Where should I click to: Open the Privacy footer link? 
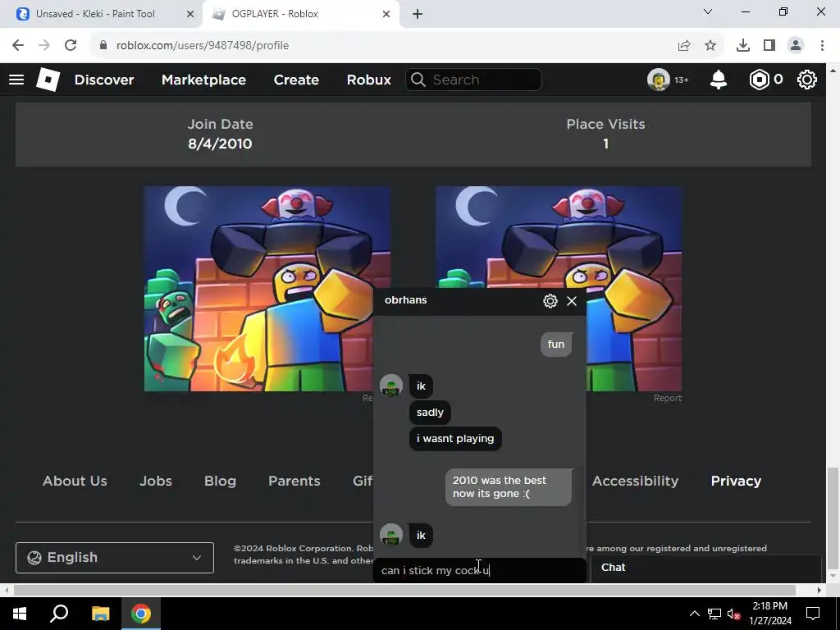[736, 481]
